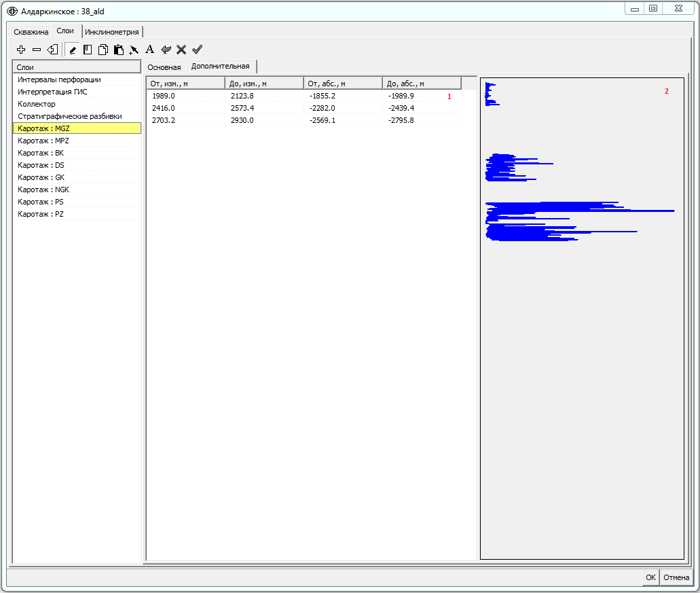Click the X cancel icon in toolbar
The width and height of the screenshot is (700, 593).
pyautogui.click(x=181, y=50)
